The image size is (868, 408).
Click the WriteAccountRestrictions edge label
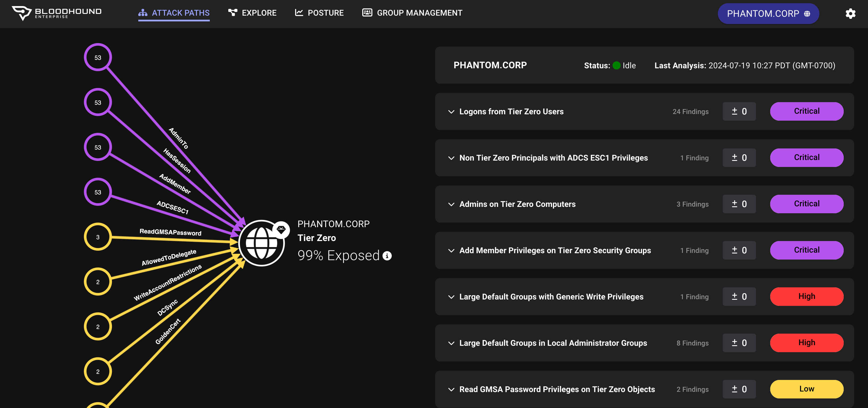(168, 282)
